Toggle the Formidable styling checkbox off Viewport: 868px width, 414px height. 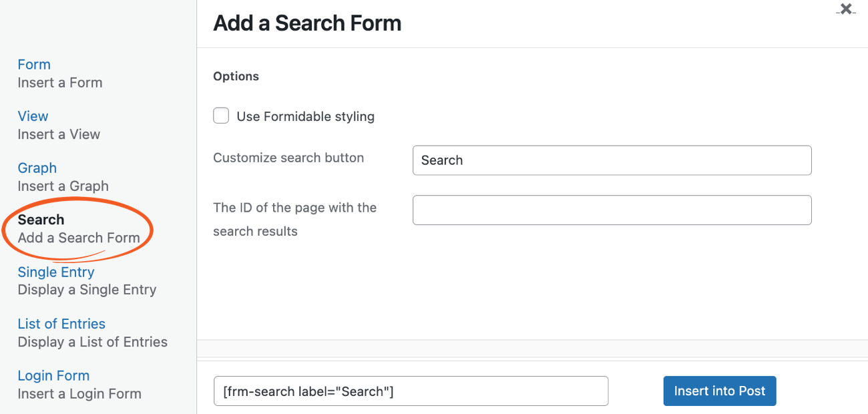tap(221, 116)
